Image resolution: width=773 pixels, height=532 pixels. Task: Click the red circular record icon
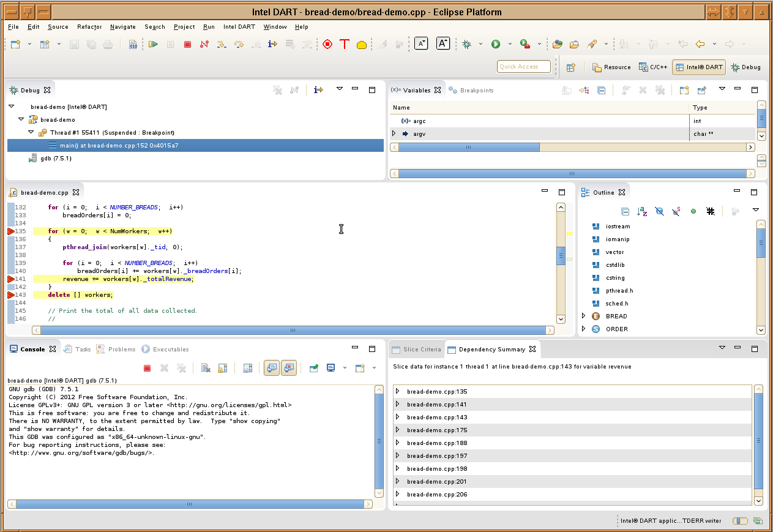327,44
